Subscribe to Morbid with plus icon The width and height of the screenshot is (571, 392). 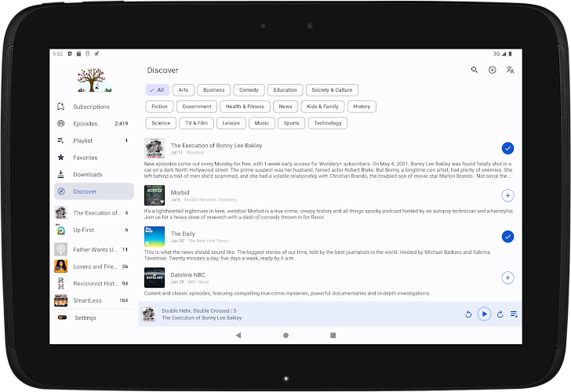(x=507, y=195)
